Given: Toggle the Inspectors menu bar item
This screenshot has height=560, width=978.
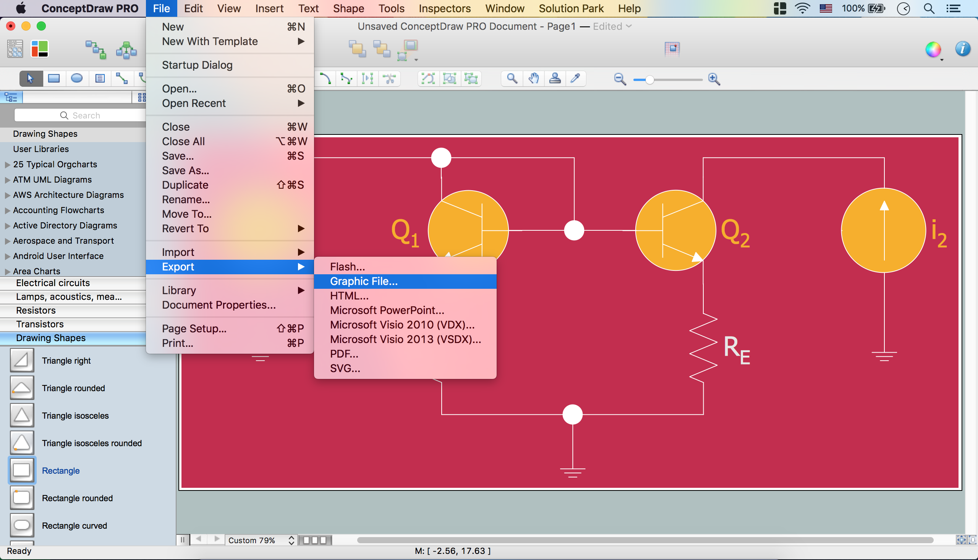Looking at the screenshot, I should point(445,8).
